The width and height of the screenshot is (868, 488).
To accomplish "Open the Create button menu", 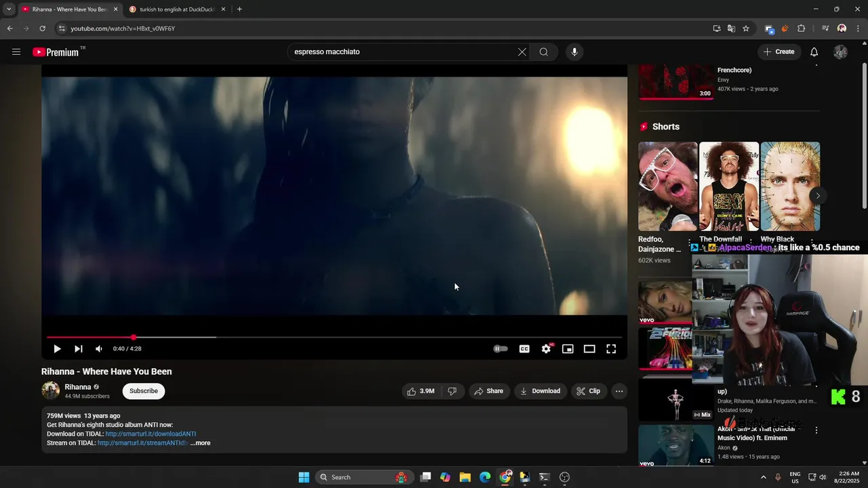I will [779, 52].
